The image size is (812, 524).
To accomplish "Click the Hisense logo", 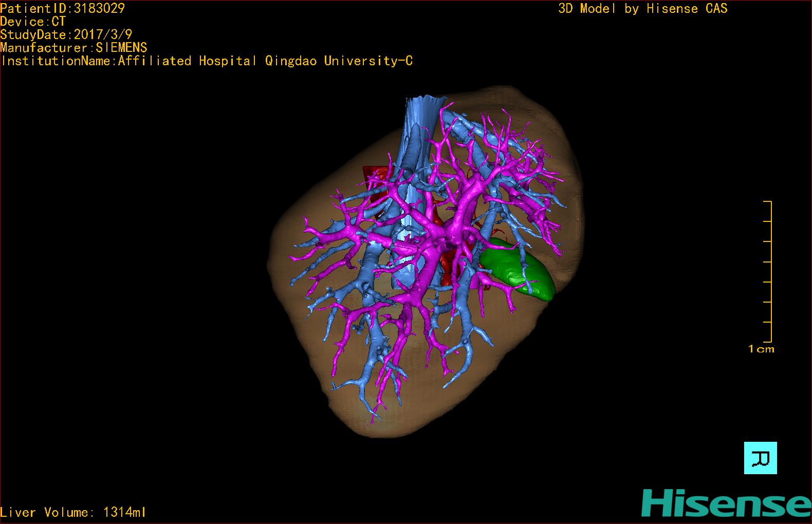I will pos(726,503).
